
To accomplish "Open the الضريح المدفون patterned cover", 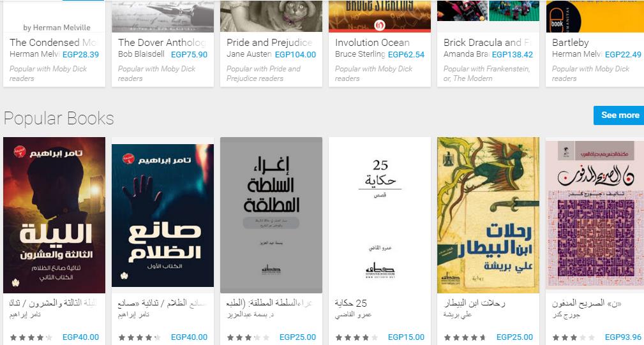I will point(595,215).
